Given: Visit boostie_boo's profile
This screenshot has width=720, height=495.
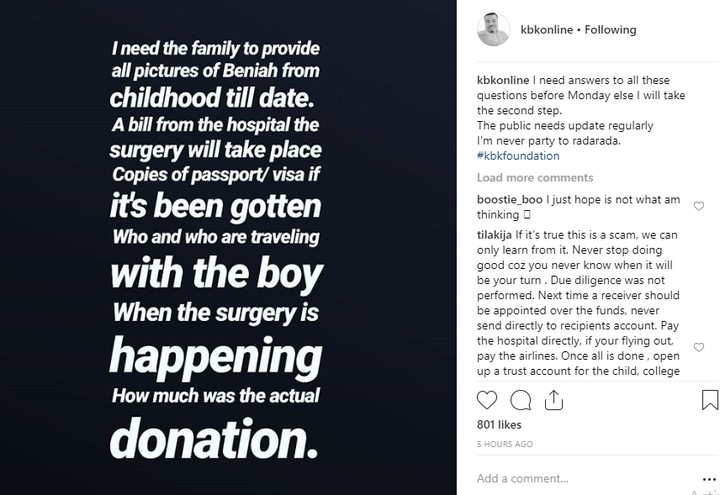Looking at the screenshot, I should (x=511, y=201).
